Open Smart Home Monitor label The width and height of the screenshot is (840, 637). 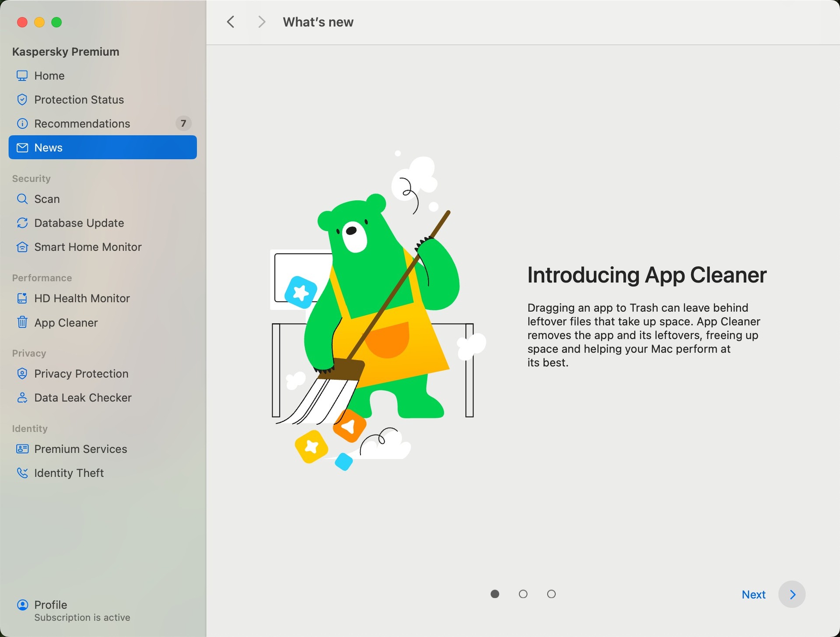point(88,247)
